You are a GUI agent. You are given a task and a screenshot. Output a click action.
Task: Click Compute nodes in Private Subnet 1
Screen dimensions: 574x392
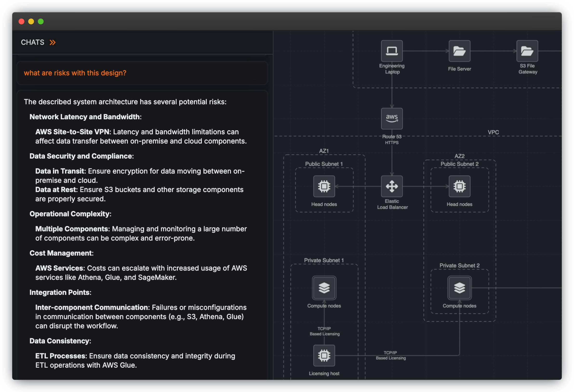(324, 288)
